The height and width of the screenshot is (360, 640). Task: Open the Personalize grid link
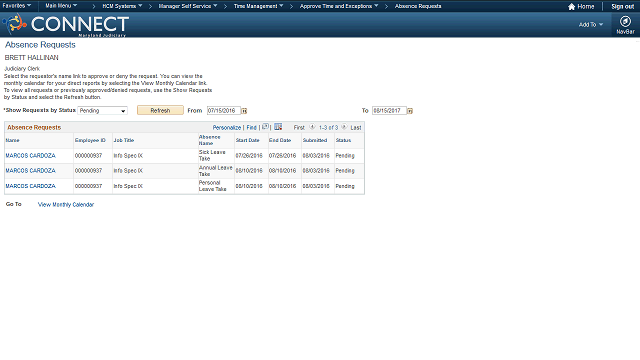(227, 127)
